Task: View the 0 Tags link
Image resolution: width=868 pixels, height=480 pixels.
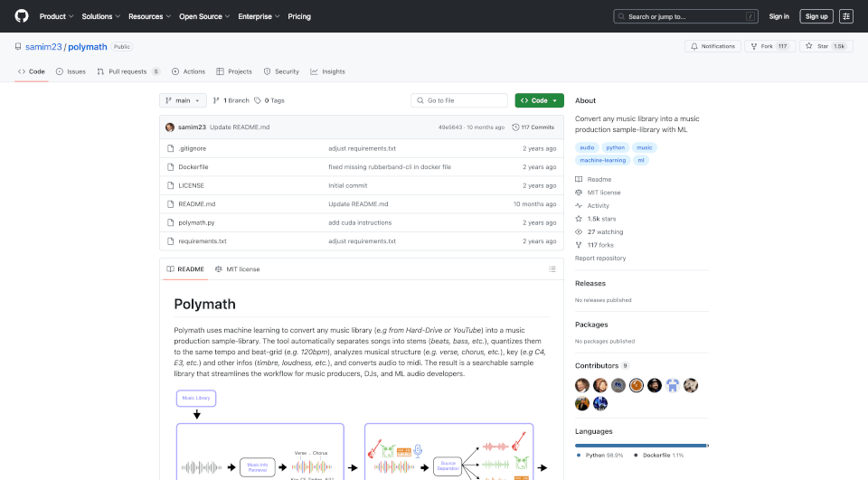Action: point(269,100)
